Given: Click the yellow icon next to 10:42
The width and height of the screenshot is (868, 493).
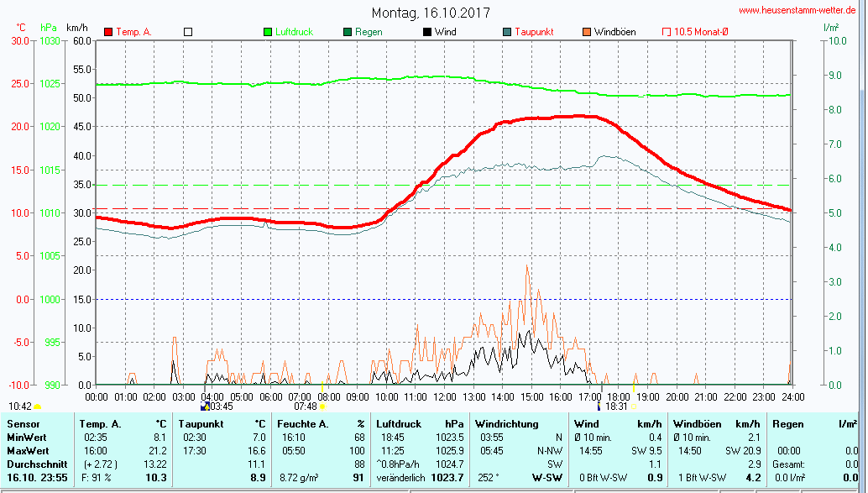Looking at the screenshot, I should (x=38, y=406).
